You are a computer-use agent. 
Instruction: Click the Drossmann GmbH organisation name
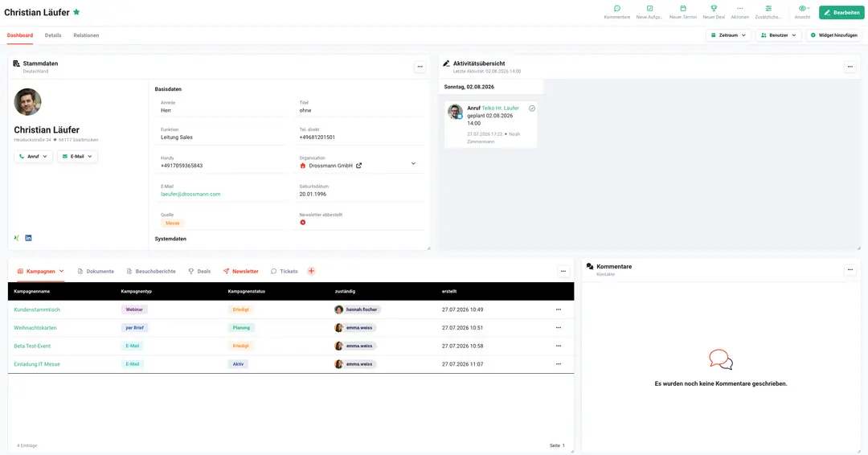[x=330, y=166]
